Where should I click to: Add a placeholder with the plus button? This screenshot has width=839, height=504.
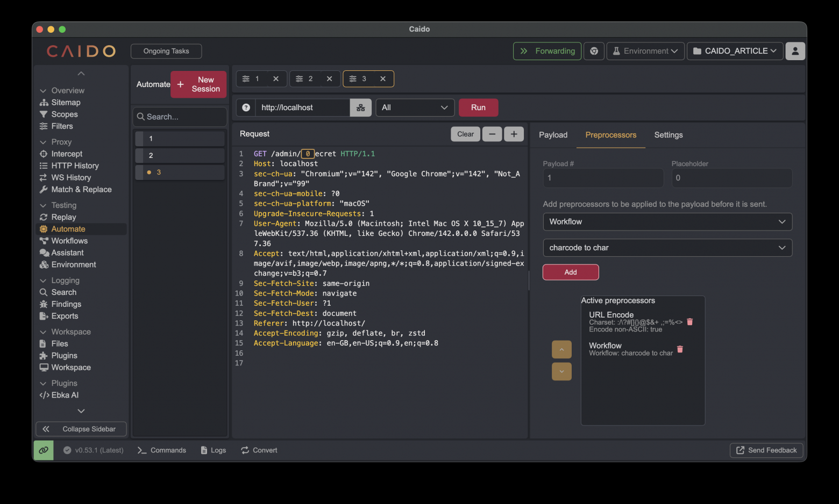[514, 134]
